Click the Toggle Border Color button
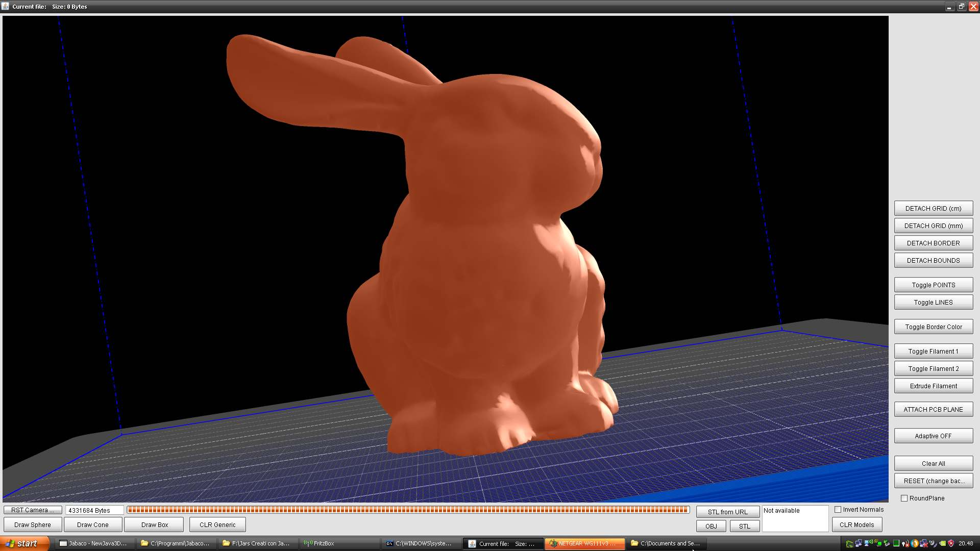Screen dimensions: 980x551 933,327
